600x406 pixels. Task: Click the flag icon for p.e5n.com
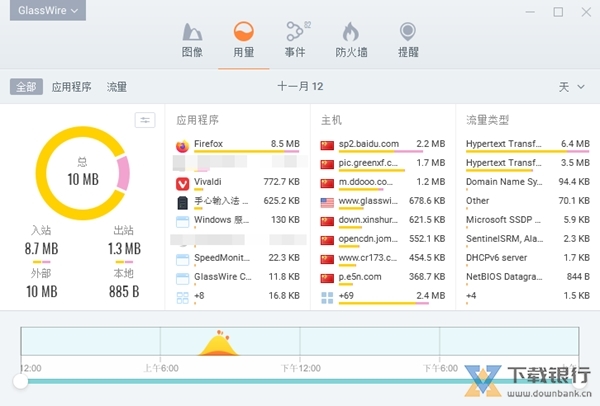click(x=327, y=278)
